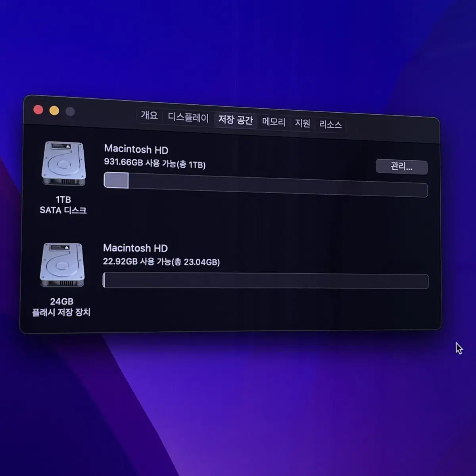Image resolution: width=476 pixels, height=476 pixels.
Task: Click the gray disabled zoom button
Action: click(x=70, y=111)
